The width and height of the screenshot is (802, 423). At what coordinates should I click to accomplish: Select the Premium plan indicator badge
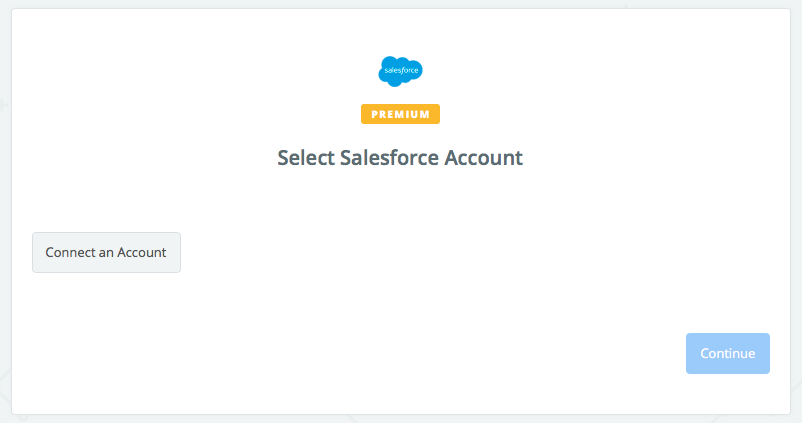point(400,114)
